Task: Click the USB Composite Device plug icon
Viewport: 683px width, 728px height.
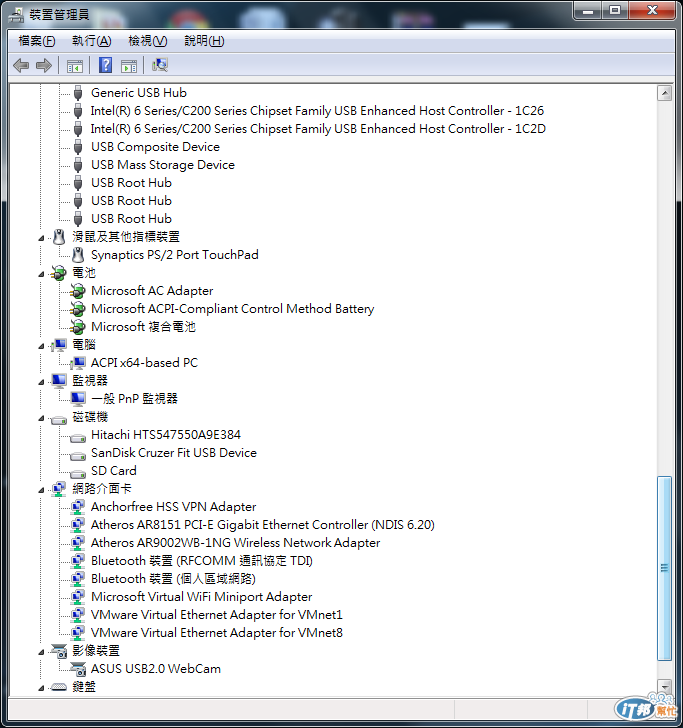Action: [78, 147]
